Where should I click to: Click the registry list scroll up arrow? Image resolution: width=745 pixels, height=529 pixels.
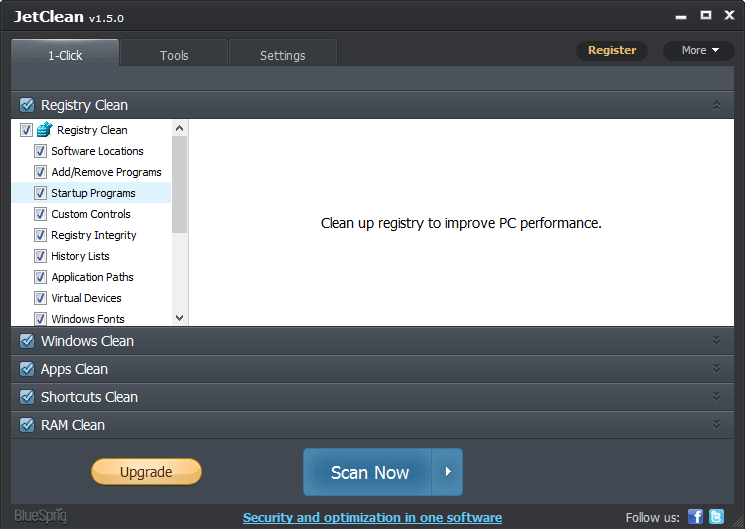coord(179,128)
